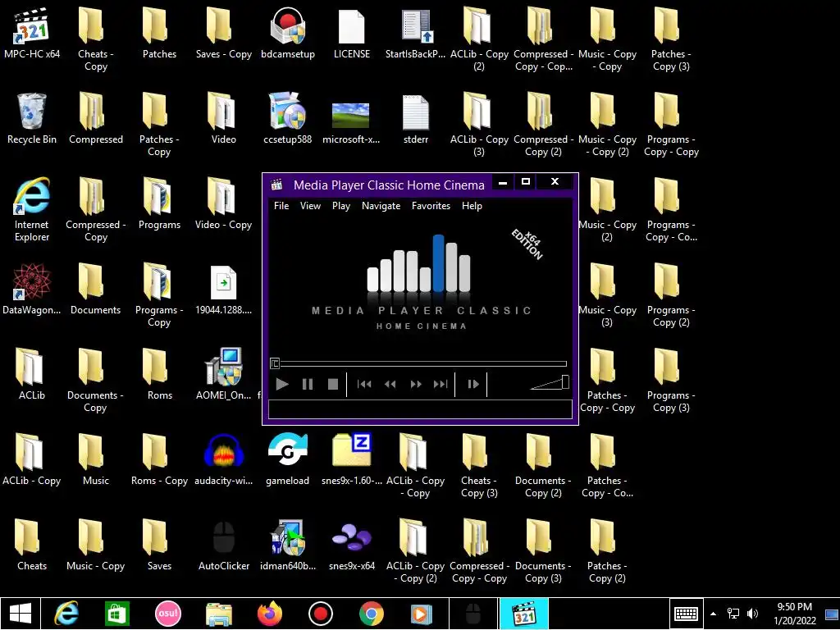Select the Video folder on desktop
Viewport: 840px width, 630px height.
coord(223,118)
